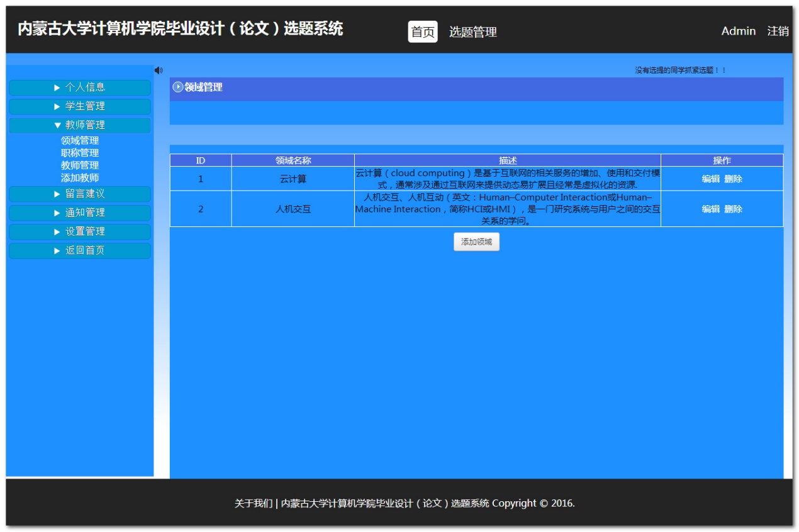Image resolution: width=799 pixels, height=532 pixels.
Task: Open the 返回首页 sidebar item
Action: (x=80, y=250)
